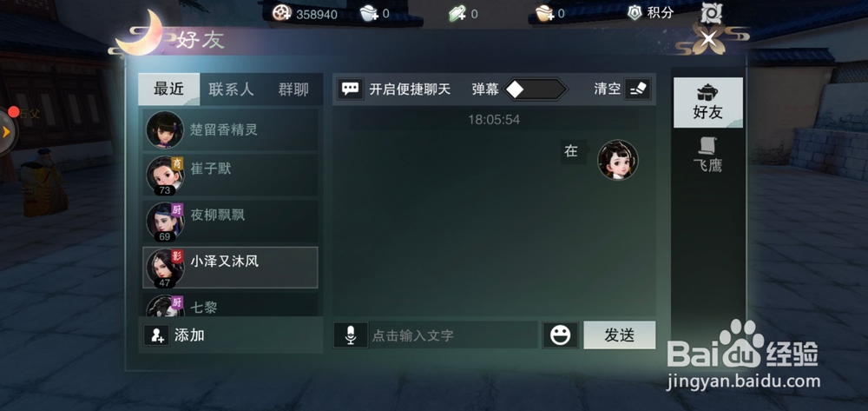Click the 发送 send button
The height and width of the screenshot is (411, 868).
(x=620, y=335)
